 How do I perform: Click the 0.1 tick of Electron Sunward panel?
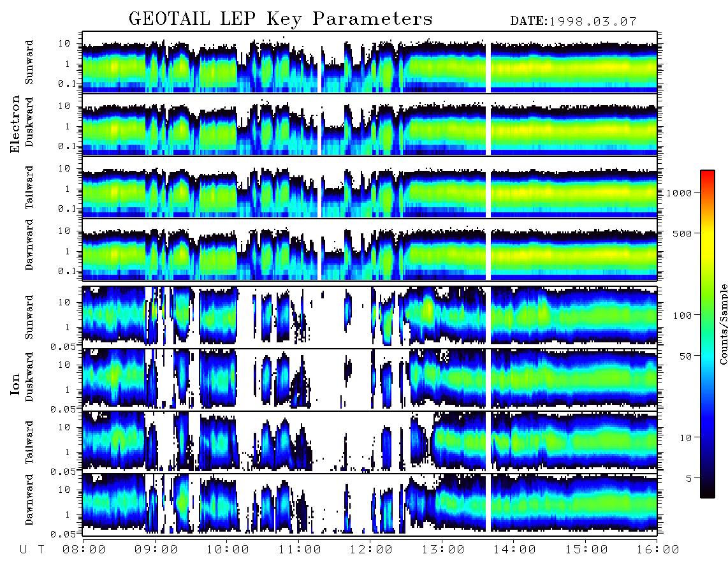(68, 84)
